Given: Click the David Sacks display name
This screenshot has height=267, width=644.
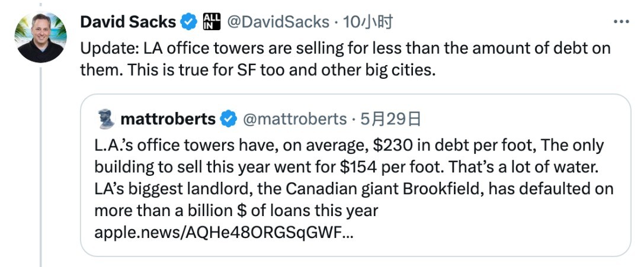Looking at the screenshot, I should [x=128, y=22].
